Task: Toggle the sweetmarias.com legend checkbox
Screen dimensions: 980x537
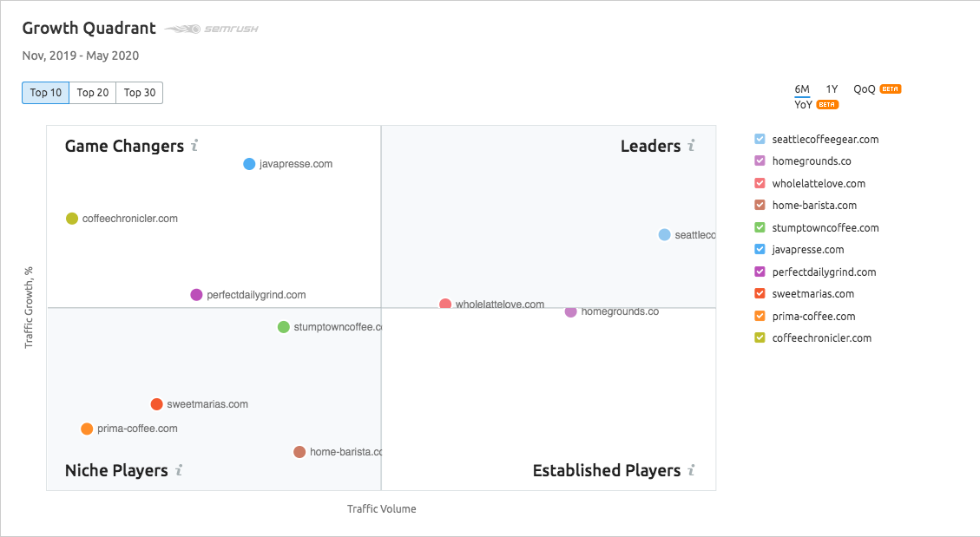Action: [760, 294]
